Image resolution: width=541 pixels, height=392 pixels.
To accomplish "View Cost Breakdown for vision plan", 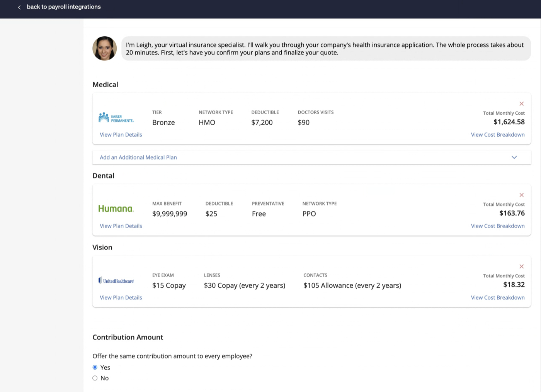I will (x=498, y=298).
